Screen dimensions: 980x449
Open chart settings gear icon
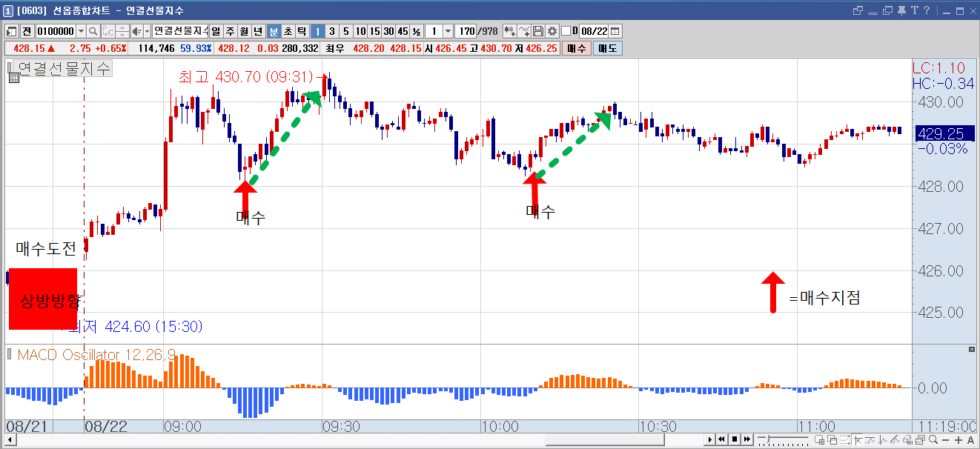552,31
